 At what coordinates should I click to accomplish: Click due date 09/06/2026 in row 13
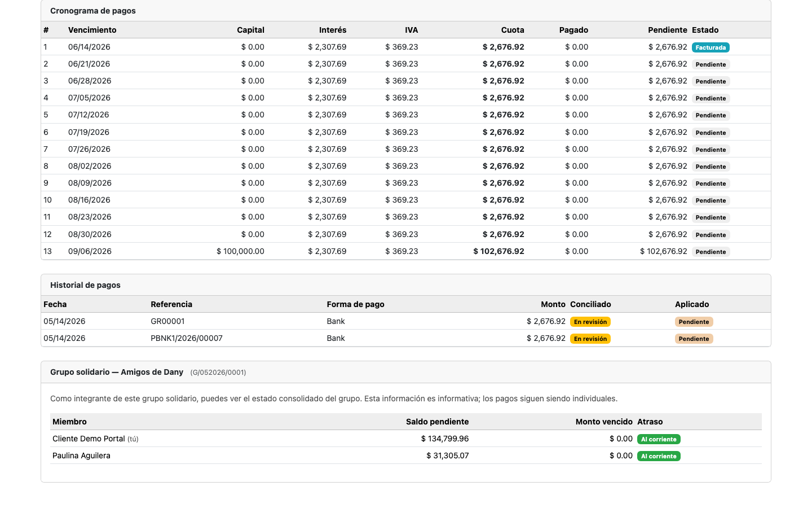tap(90, 251)
